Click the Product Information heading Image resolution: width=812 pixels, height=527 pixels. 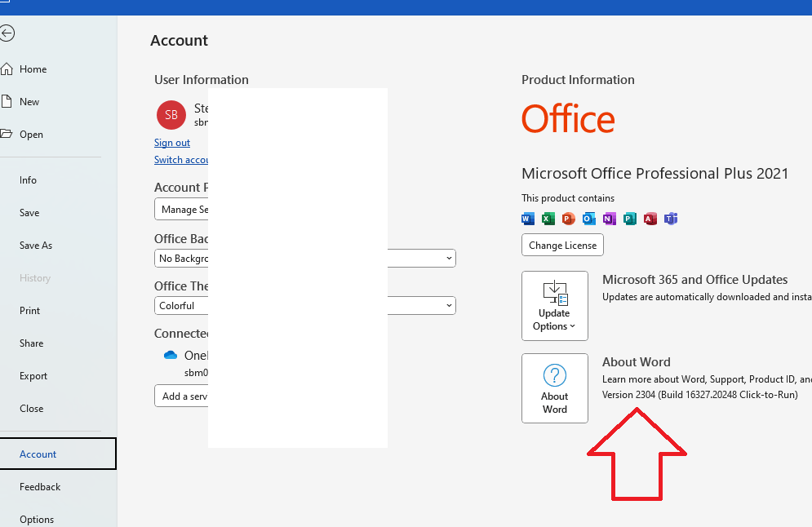pos(578,80)
